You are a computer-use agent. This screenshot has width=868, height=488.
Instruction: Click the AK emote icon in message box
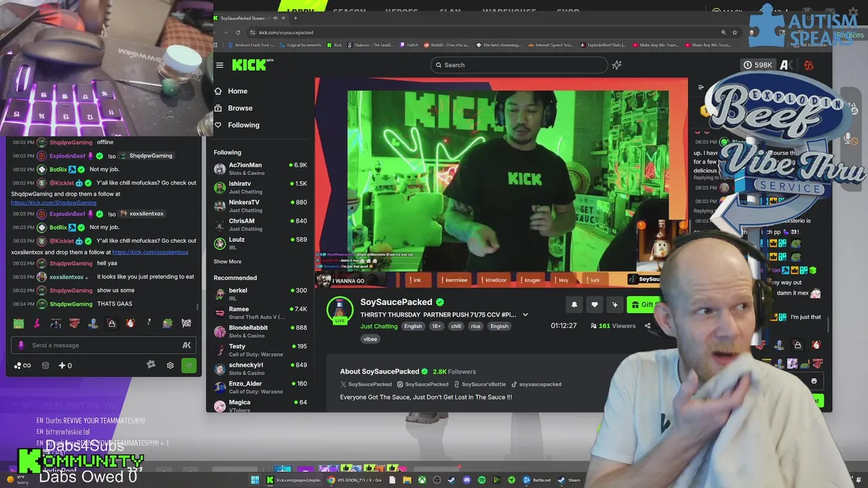[186, 345]
